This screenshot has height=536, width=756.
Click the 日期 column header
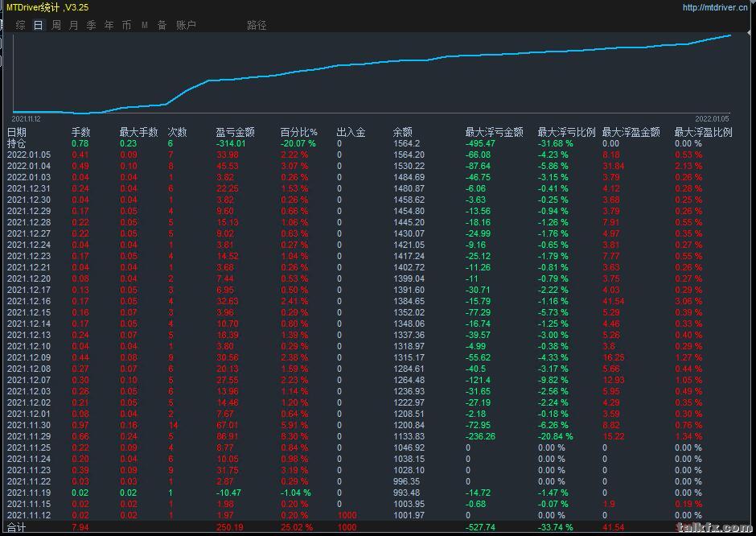click(x=17, y=132)
